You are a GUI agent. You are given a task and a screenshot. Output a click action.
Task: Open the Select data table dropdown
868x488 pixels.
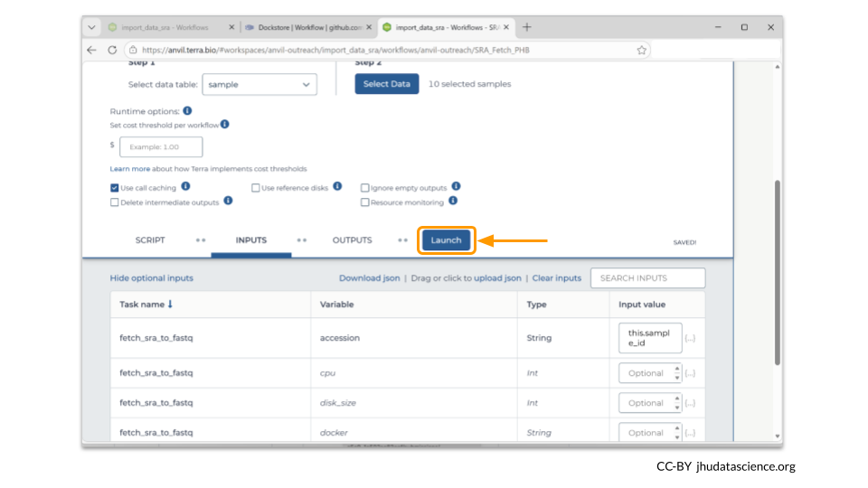(x=259, y=85)
